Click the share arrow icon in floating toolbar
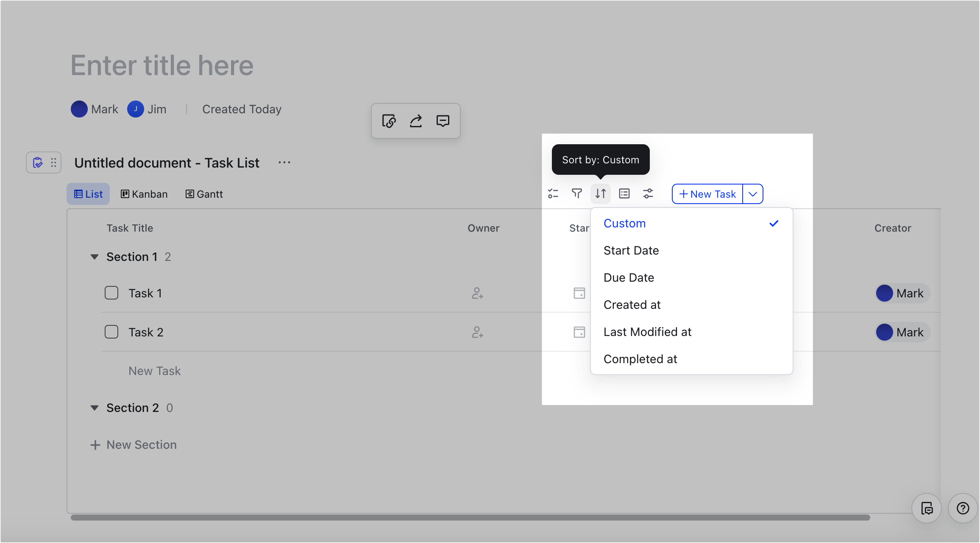The height and width of the screenshot is (543, 980). point(416,121)
